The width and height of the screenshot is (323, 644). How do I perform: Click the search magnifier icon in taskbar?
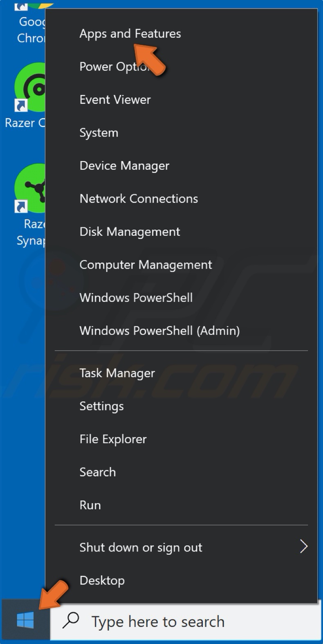pos(72,621)
